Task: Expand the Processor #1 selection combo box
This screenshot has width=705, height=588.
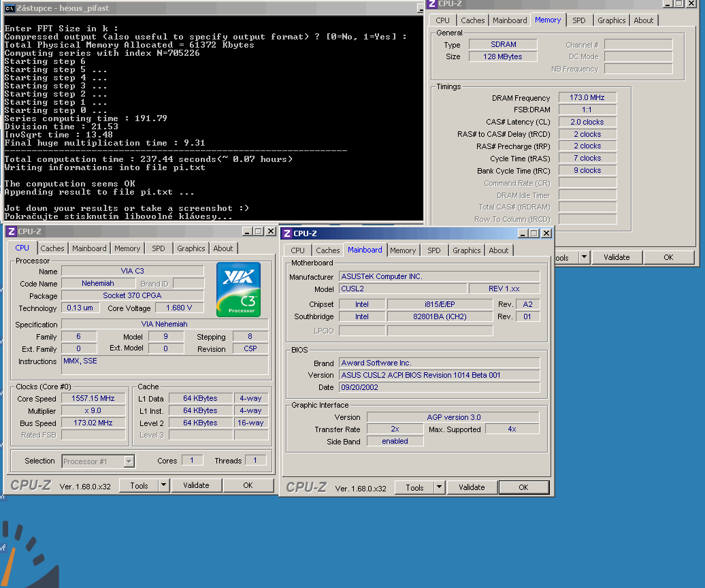Action: point(129,461)
